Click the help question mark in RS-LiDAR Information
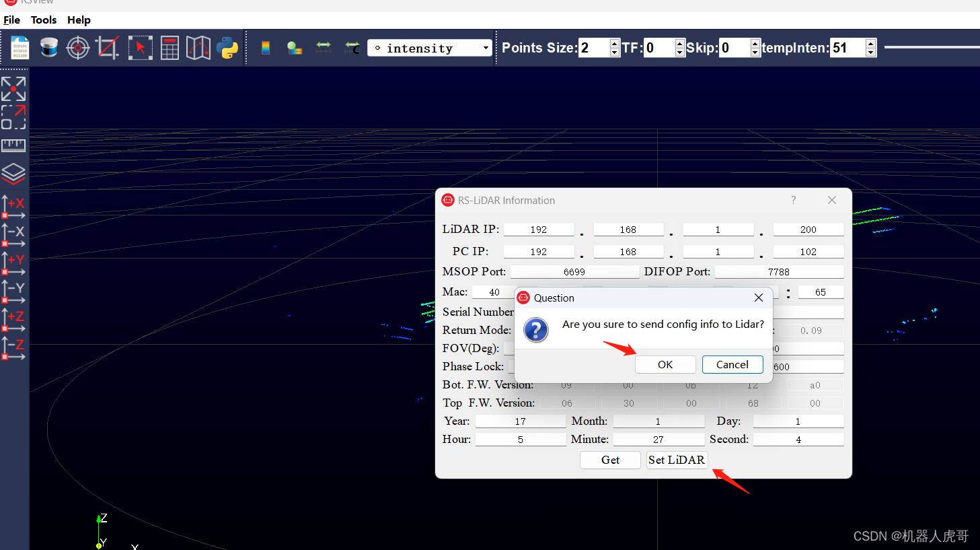The image size is (980, 550). (794, 200)
